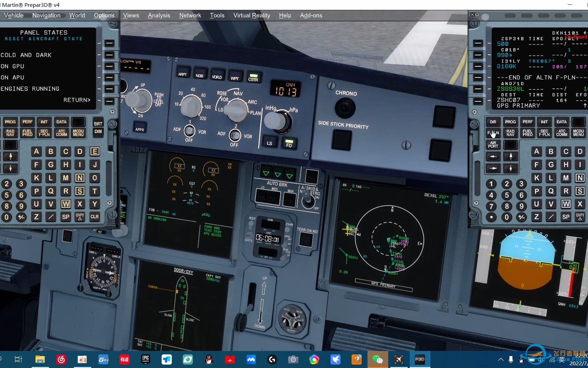This screenshot has height=368, width=588.
Task: Show hidden system tray icons
Action: tap(501, 359)
